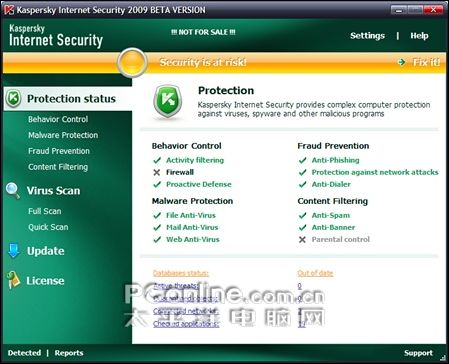
Task: Click the Virus Scan magnifier icon
Action: coord(13,190)
